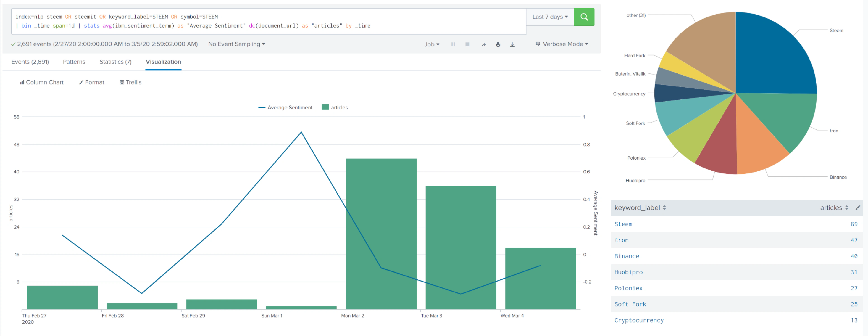
Task: Click the Hard Fork pie label
Action: coord(634,56)
